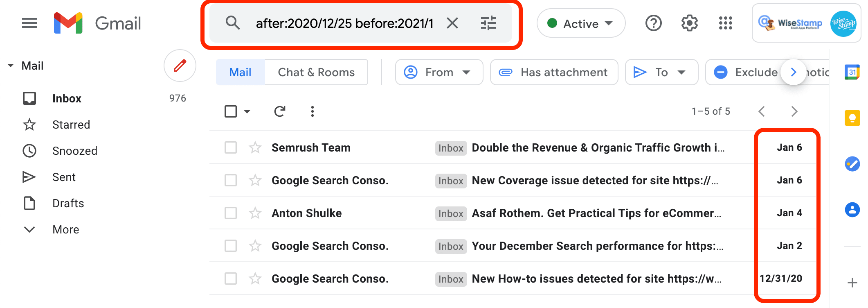Tick the checkbox for Semrush Team email
The height and width of the screenshot is (308, 868).
pos(231,147)
